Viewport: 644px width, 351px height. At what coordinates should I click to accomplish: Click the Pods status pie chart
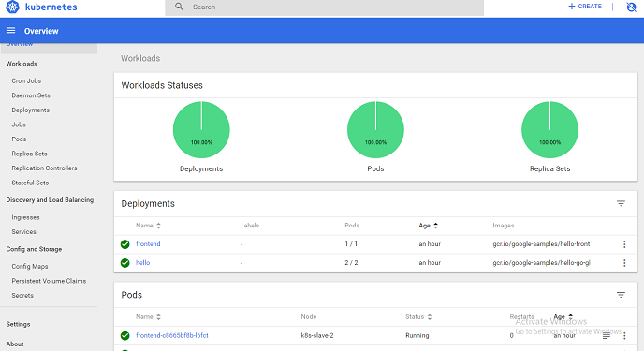(x=375, y=130)
